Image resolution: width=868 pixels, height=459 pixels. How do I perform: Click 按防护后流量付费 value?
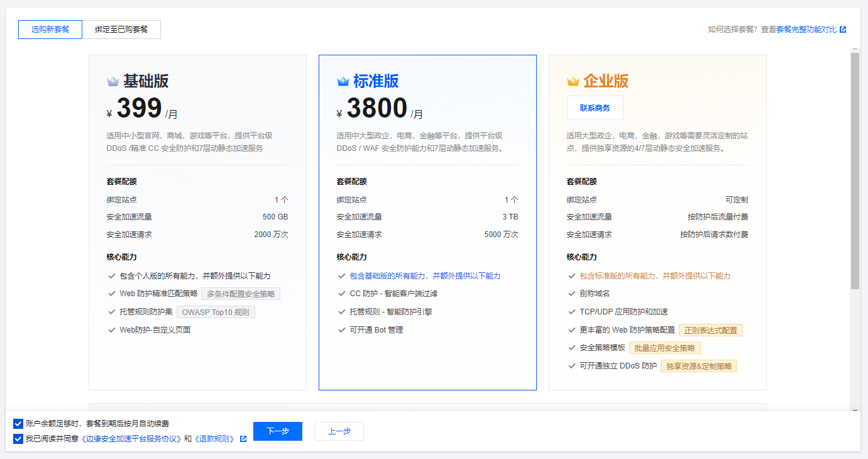(x=718, y=217)
